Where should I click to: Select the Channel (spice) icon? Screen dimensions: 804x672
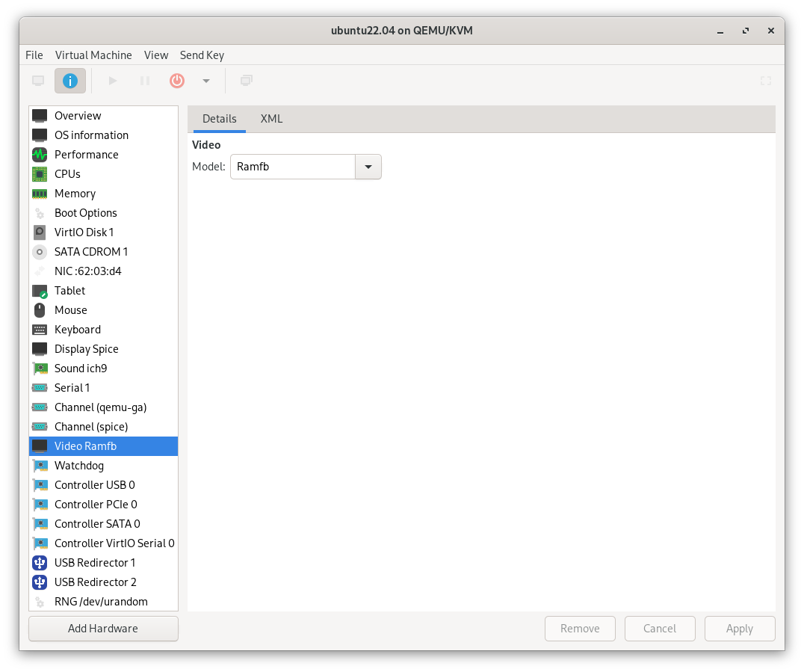[40, 427]
